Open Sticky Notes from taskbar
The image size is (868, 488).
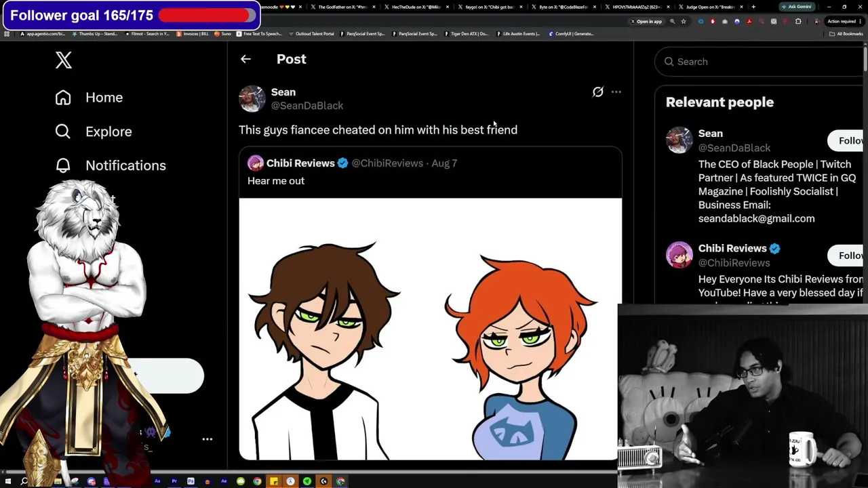point(274,481)
